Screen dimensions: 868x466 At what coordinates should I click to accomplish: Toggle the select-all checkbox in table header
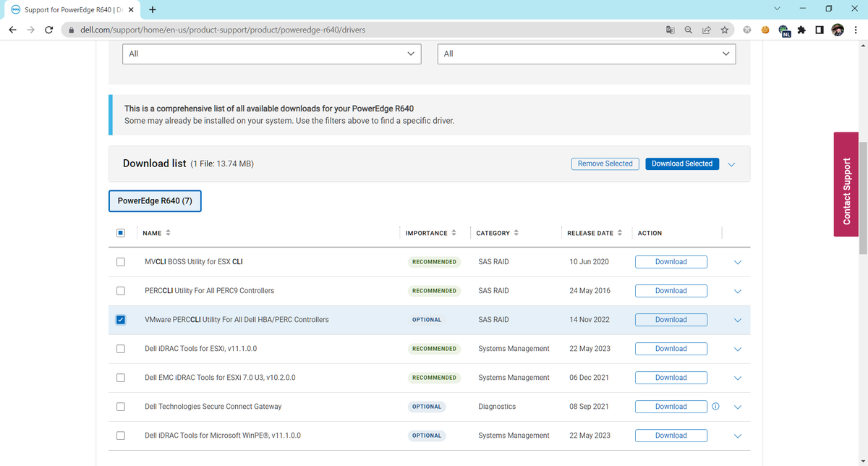[121, 233]
